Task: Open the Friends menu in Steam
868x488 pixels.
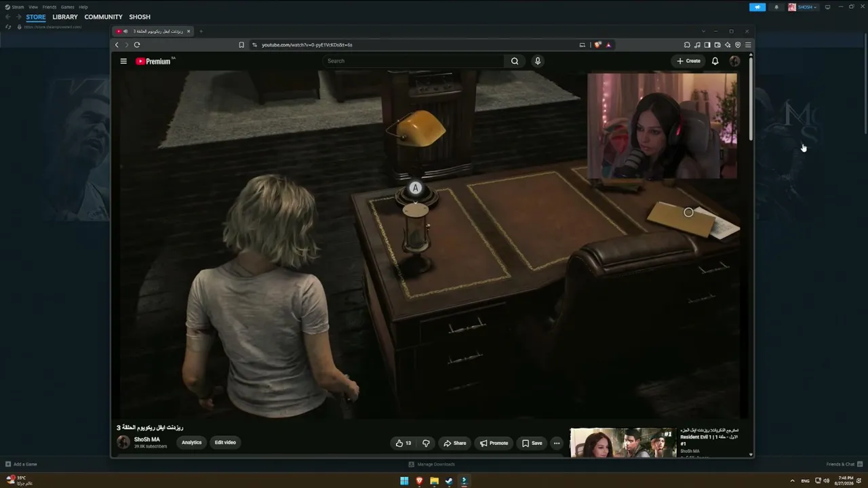Action: [50, 7]
